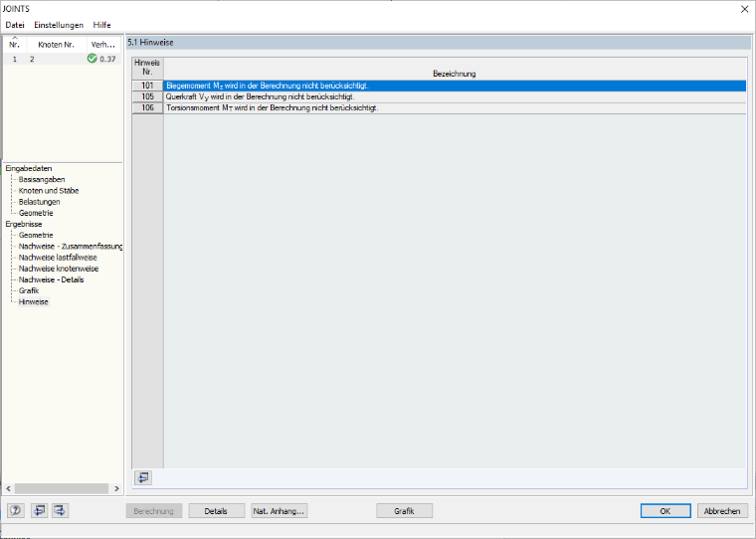Open Nat. Anhang... settings
756x539 pixels.
pos(279,511)
